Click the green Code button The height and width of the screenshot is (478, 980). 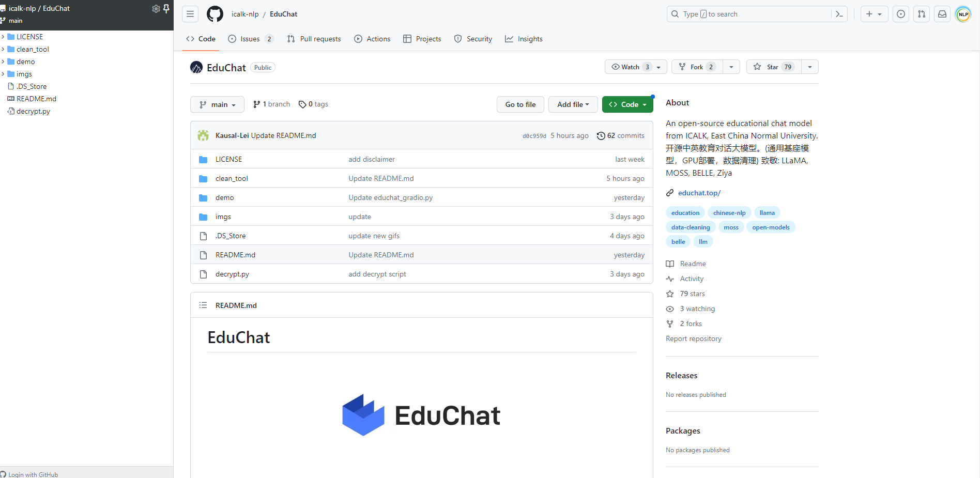pyautogui.click(x=627, y=104)
